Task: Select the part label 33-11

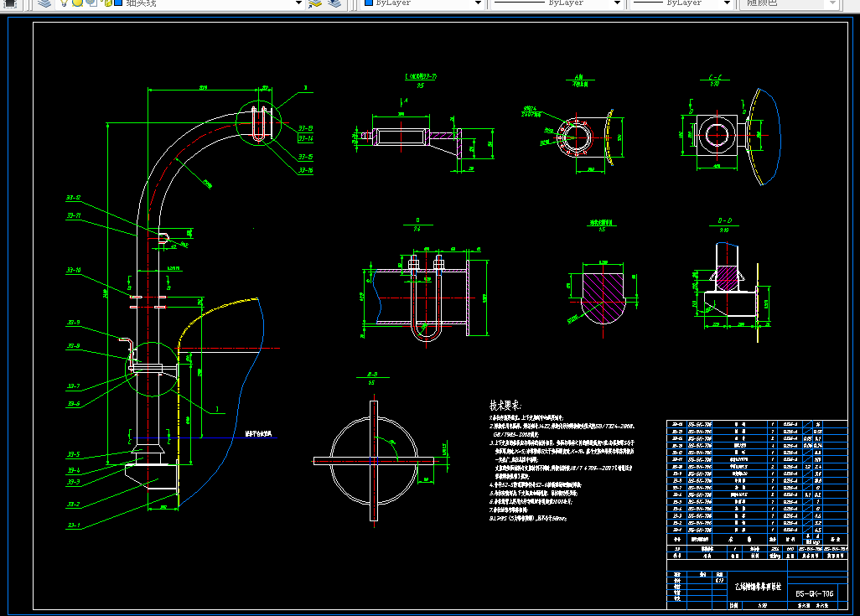Action: pyautogui.click(x=74, y=215)
